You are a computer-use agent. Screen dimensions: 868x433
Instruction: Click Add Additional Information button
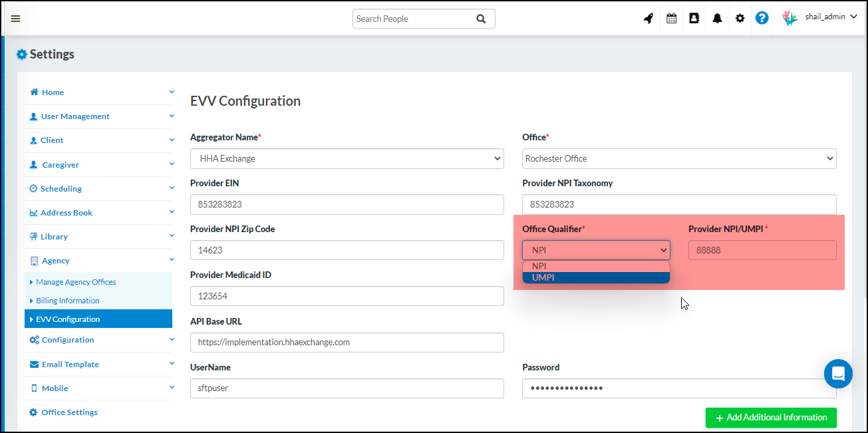(x=771, y=418)
